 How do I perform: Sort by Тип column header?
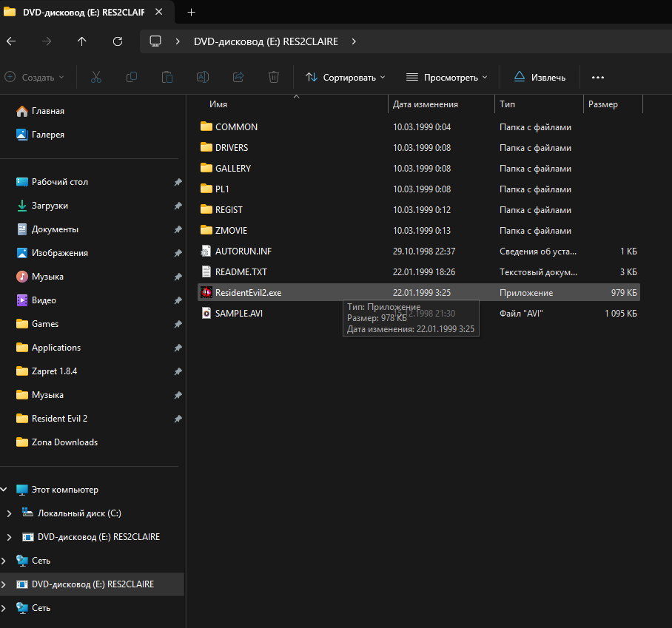[x=507, y=104]
